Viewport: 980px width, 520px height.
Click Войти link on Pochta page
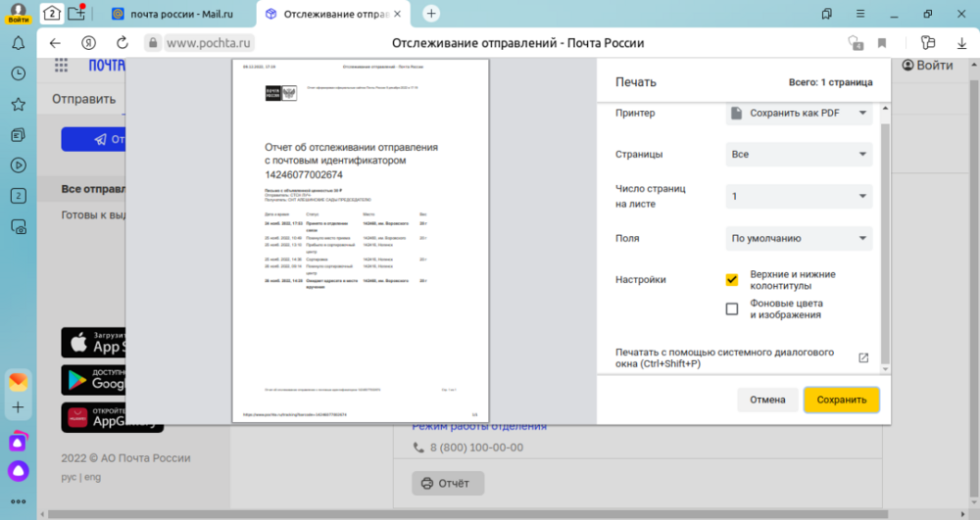coord(927,66)
